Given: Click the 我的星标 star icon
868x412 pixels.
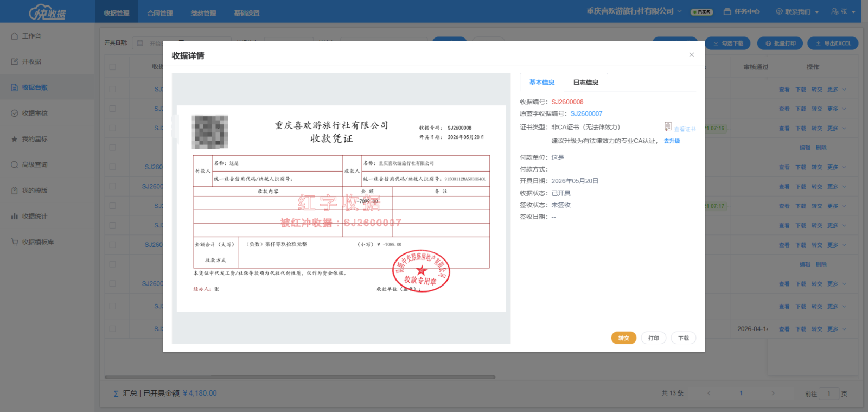Looking at the screenshot, I should click(15, 139).
